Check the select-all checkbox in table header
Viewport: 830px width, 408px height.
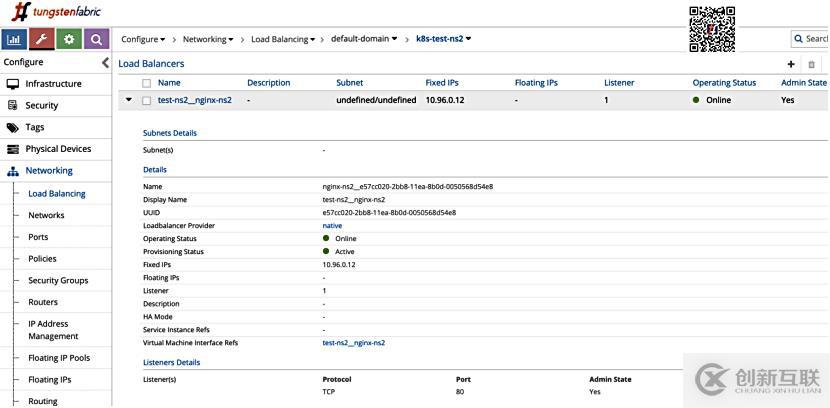pos(147,83)
